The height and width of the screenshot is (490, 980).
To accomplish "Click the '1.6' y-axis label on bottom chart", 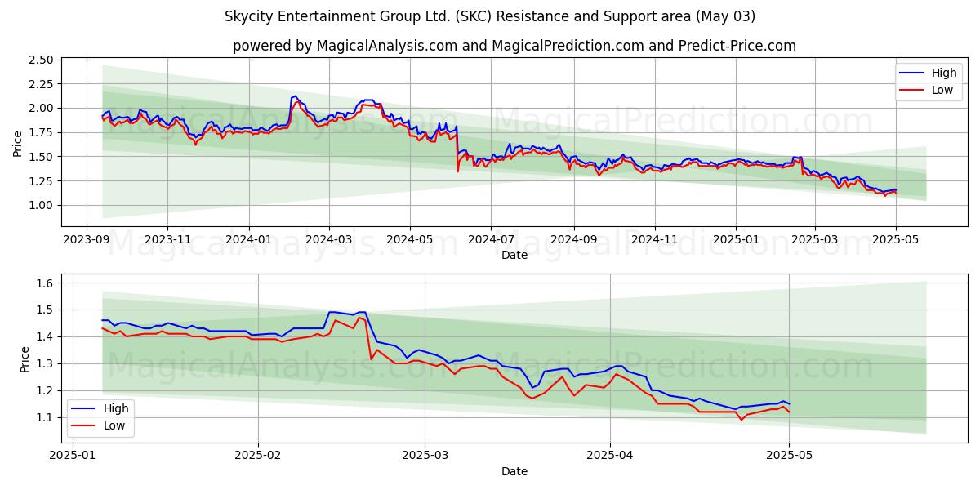I will click(45, 283).
